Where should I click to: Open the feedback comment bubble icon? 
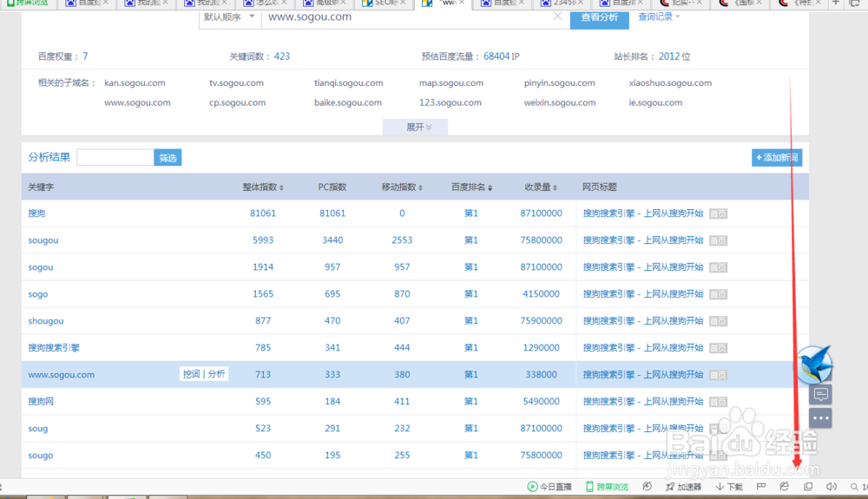tap(821, 395)
